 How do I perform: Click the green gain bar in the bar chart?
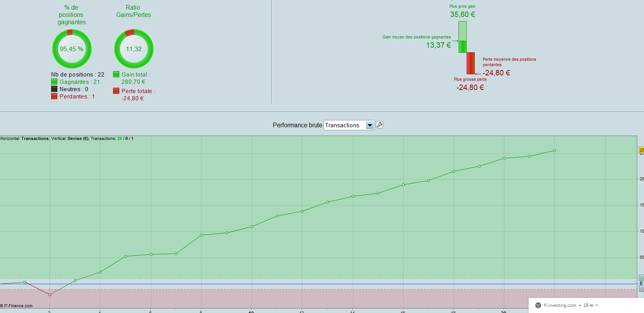(462, 37)
